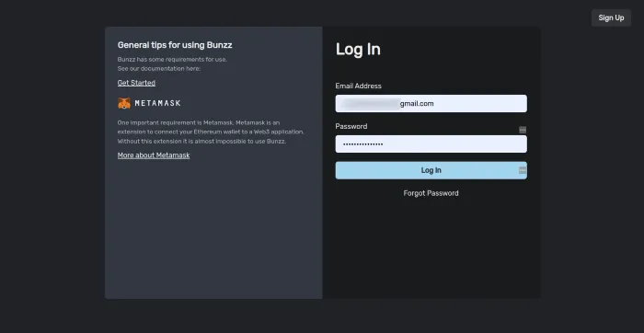Image resolution: width=644 pixels, height=333 pixels.
Task: Click the password manager icon above Password field
Action: coord(523,130)
